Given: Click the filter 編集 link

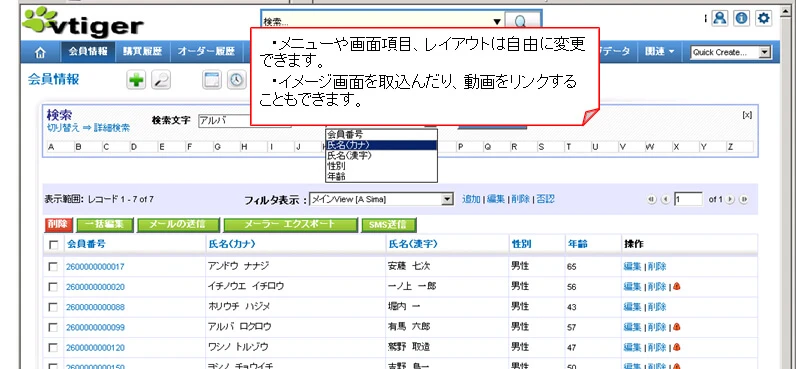Looking at the screenshot, I should [x=495, y=199].
